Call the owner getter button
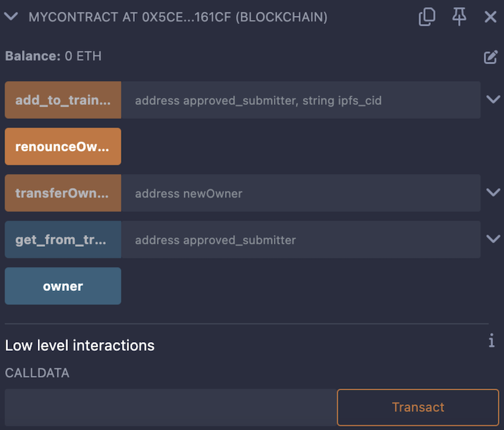The image size is (504, 430). coord(63,286)
